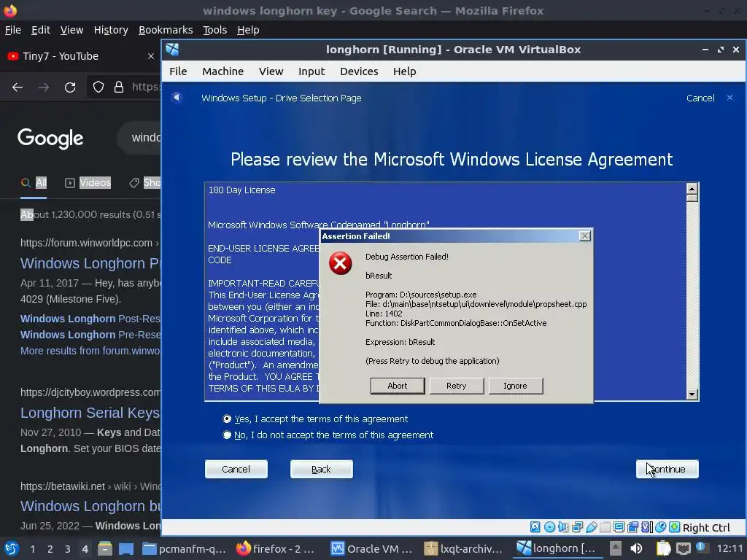Viewport: 747px width, 560px height.
Task: Click Ignore in the assertion dialog
Action: tap(516, 386)
